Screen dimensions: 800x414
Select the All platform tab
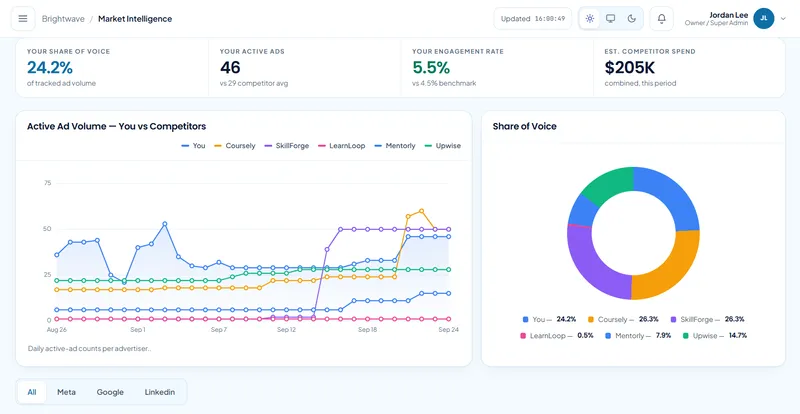[x=32, y=392]
